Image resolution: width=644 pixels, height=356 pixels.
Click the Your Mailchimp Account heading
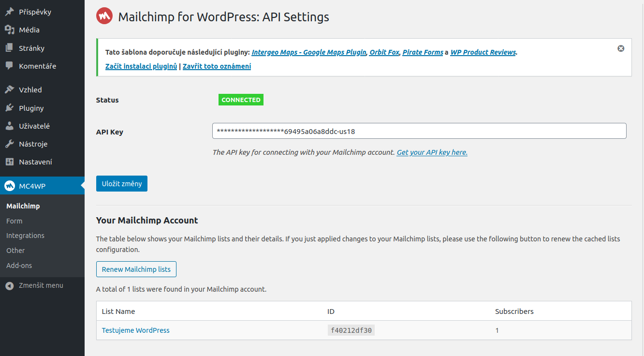(x=147, y=220)
